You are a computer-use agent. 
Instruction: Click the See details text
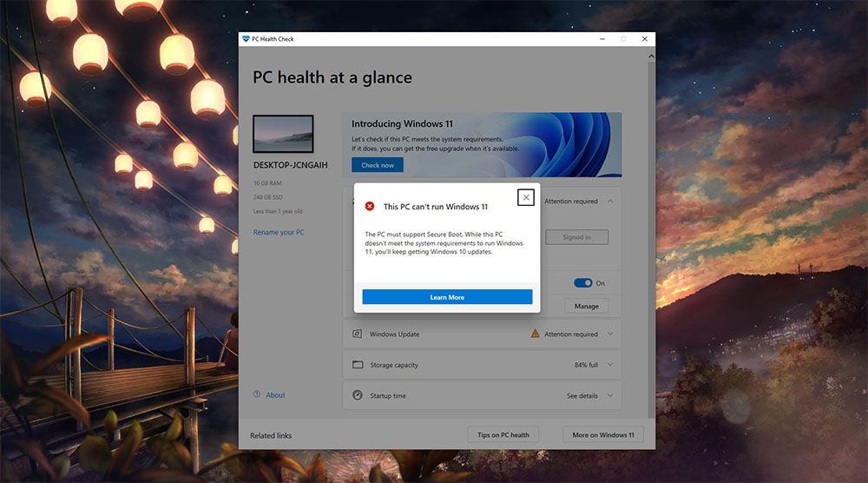[582, 395]
